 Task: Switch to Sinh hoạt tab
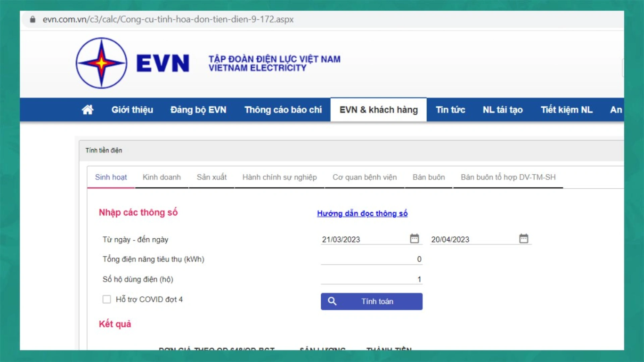click(111, 177)
